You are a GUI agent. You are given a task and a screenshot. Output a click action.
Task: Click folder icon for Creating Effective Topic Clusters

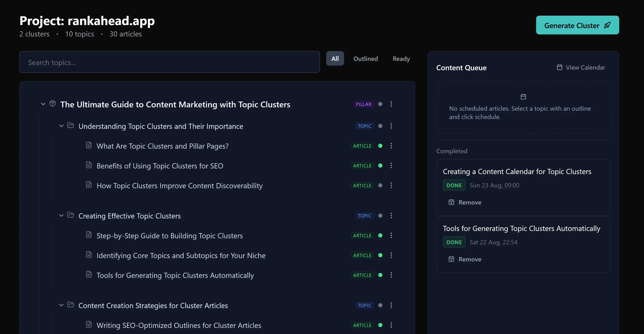point(71,215)
